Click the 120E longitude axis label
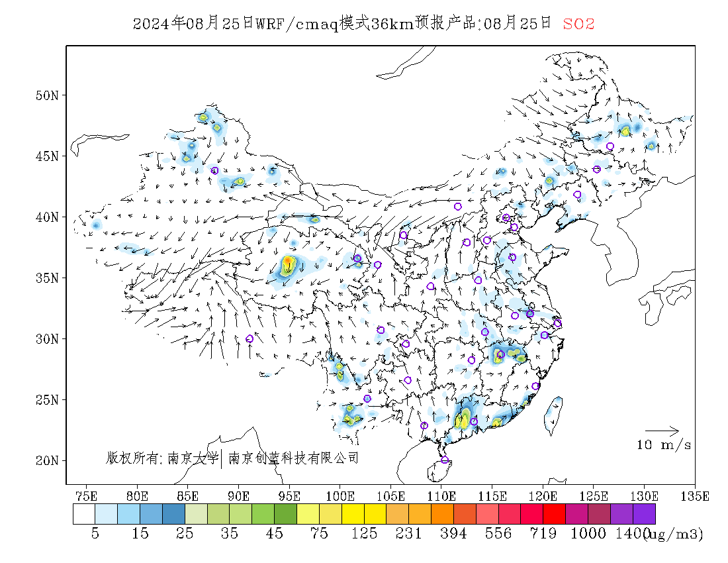728x563 pixels. (543, 496)
